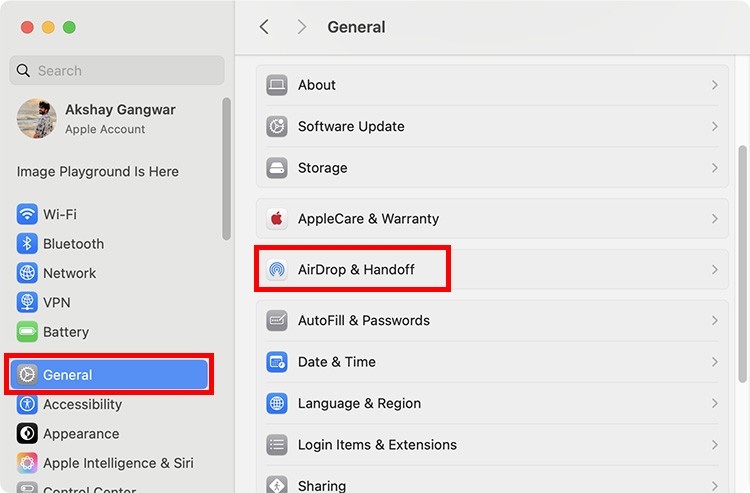Click the General pane scrollbar
750x493 pixels.
742,263
